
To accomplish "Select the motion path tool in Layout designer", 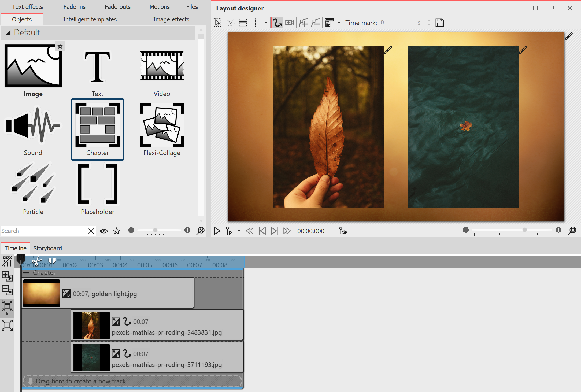I will tap(277, 23).
